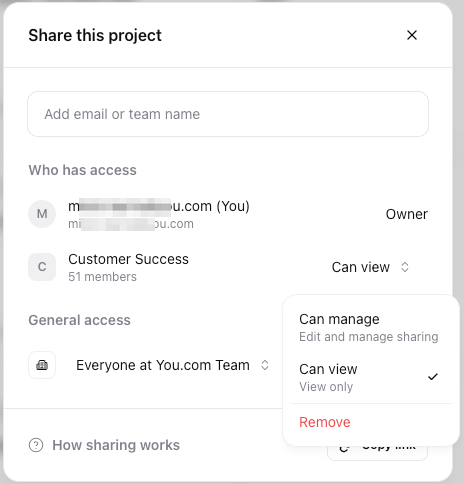Click the chevron arrows beside Everyone at You.com Team
The height and width of the screenshot is (484, 464).
click(x=265, y=365)
